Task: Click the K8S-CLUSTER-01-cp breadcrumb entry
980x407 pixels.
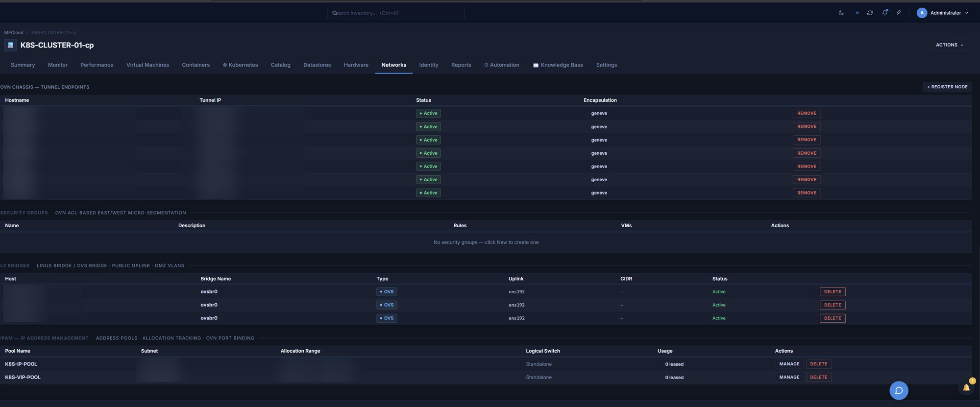Action: click(54, 33)
